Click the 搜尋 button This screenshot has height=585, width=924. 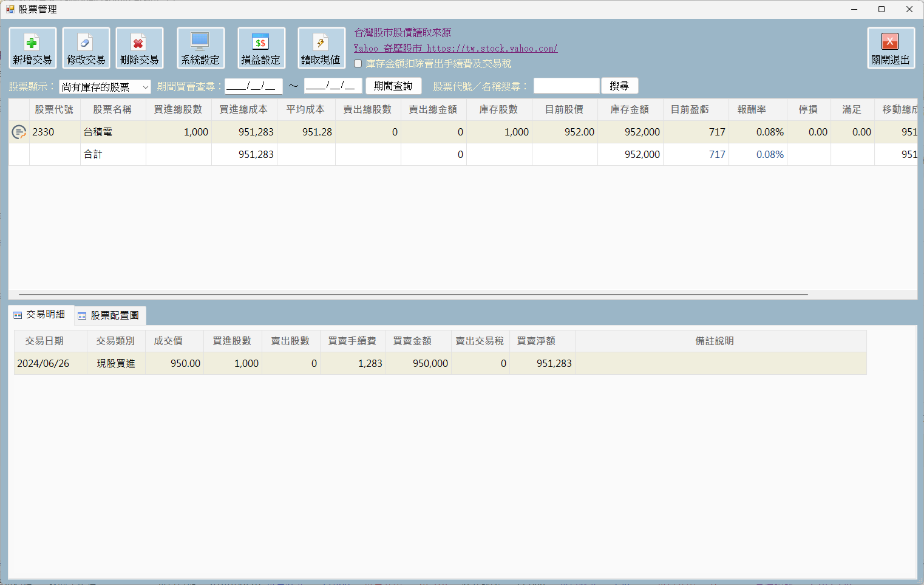(x=619, y=86)
